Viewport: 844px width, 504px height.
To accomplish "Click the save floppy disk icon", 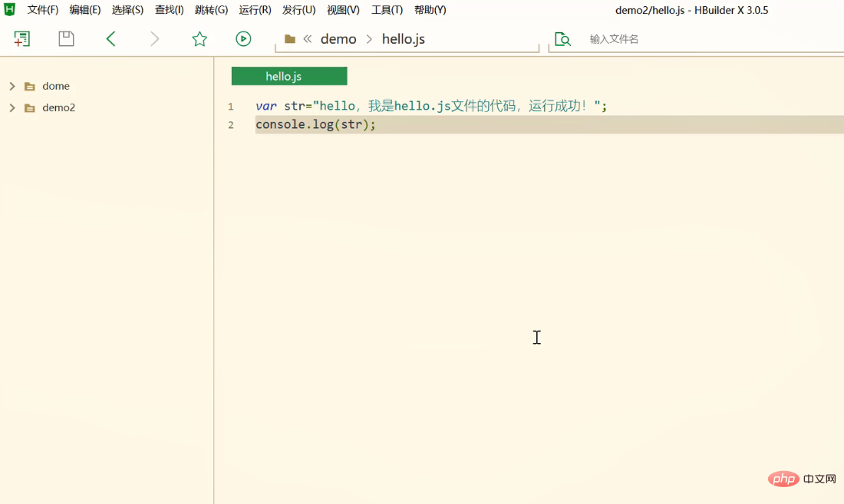I will tap(66, 38).
